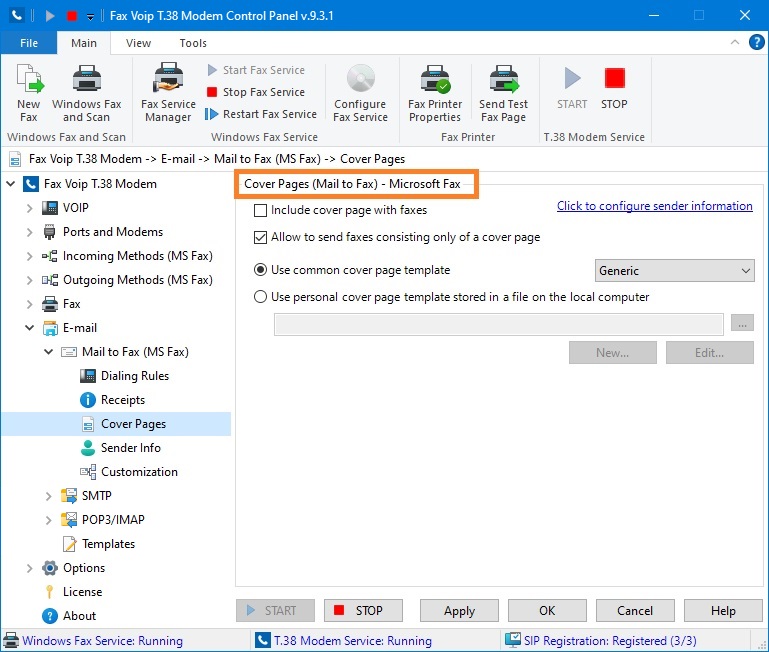Select Use personal cover page template option
769x652 pixels.
click(260, 297)
